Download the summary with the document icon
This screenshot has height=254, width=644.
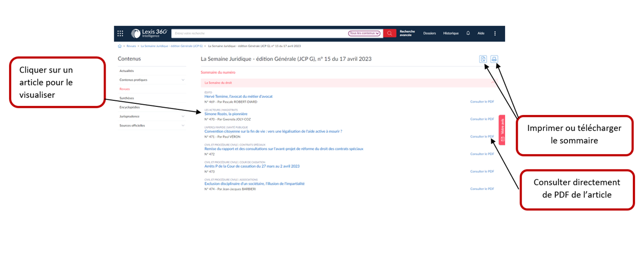point(483,59)
